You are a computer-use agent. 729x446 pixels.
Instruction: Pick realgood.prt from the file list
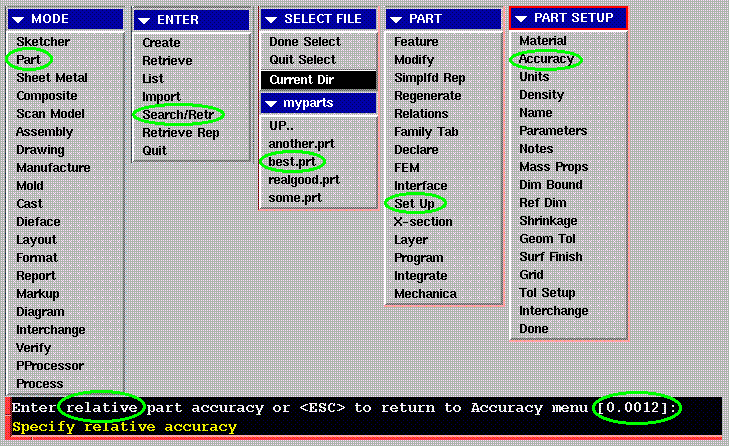pyautogui.click(x=304, y=180)
